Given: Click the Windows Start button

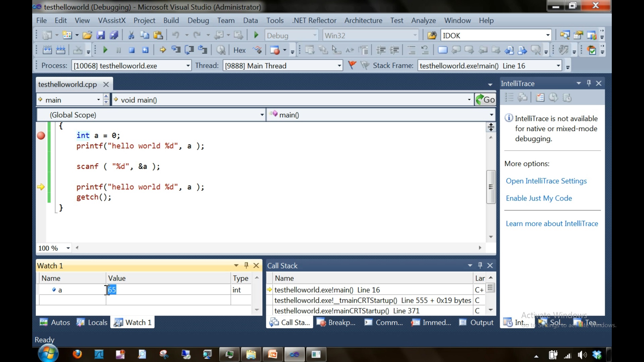Looking at the screenshot, I should 48,354.
